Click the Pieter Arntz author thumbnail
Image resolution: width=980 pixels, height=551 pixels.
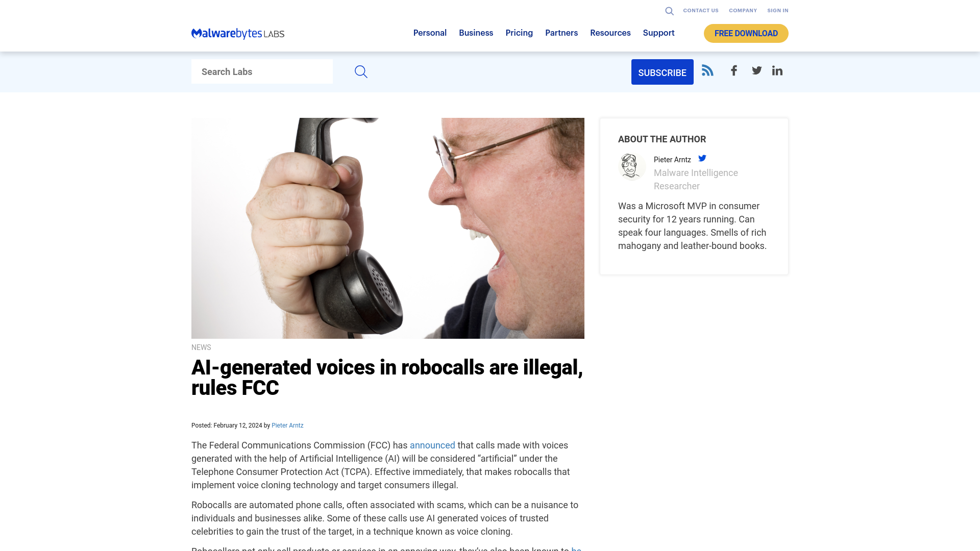[631, 166]
